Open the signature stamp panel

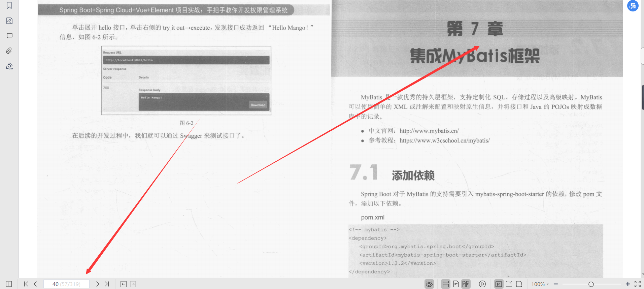pyautogui.click(x=9, y=66)
